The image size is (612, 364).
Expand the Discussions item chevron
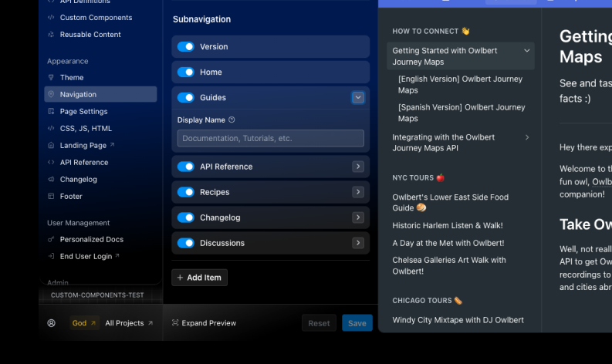pyautogui.click(x=358, y=243)
